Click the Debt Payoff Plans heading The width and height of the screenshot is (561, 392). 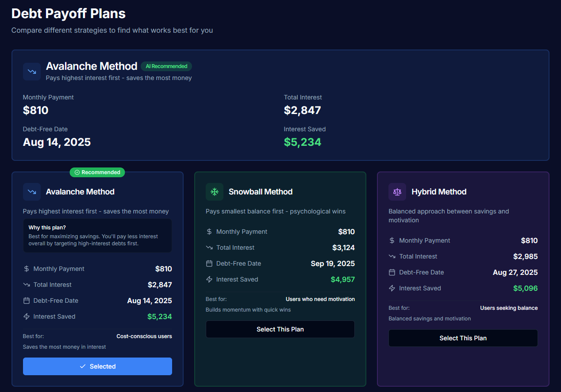click(68, 14)
